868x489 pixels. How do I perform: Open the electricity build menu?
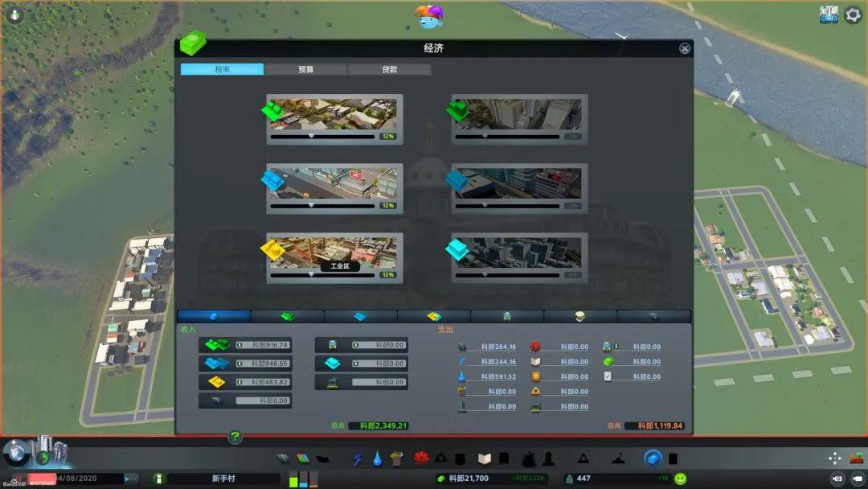[358, 458]
